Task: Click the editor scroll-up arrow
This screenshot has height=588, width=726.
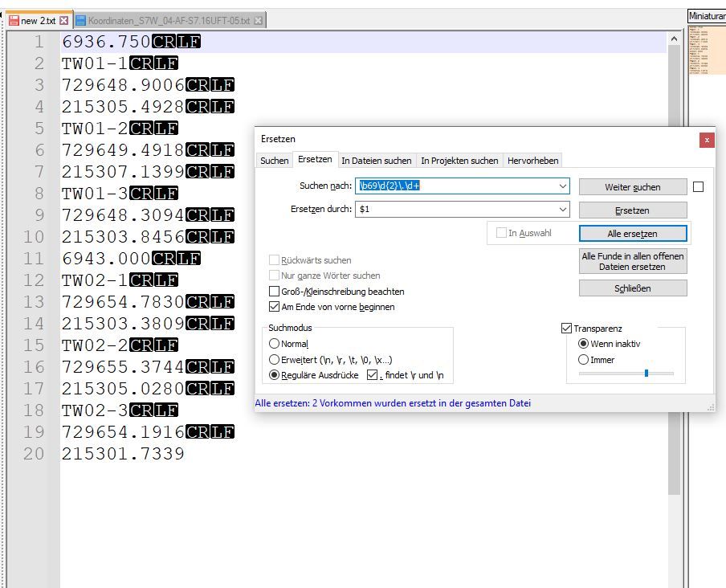Action: pos(674,39)
